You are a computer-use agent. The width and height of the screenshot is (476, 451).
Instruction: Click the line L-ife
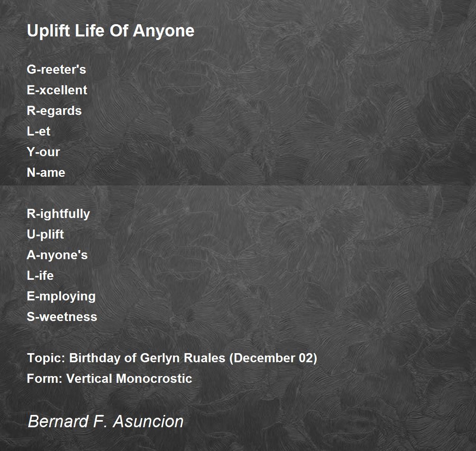pyautogui.click(x=40, y=275)
